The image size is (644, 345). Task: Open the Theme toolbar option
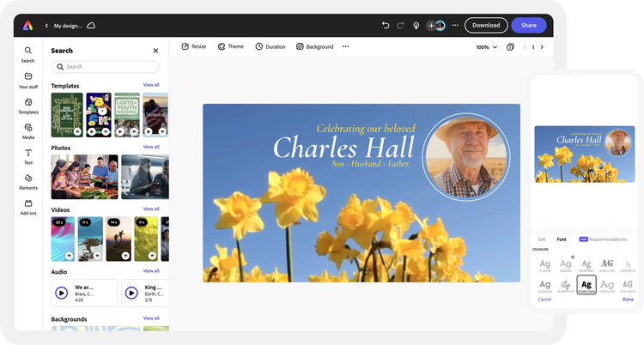(x=230, y=46)
